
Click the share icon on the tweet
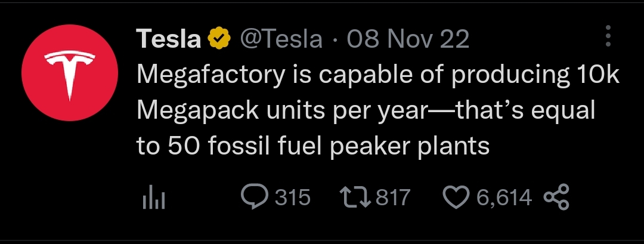558,197
